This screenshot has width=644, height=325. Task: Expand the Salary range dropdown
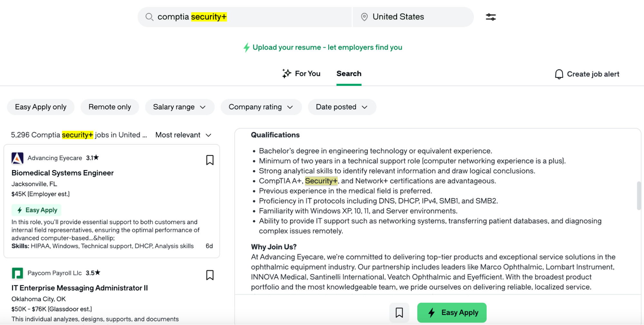pos(179,107)
